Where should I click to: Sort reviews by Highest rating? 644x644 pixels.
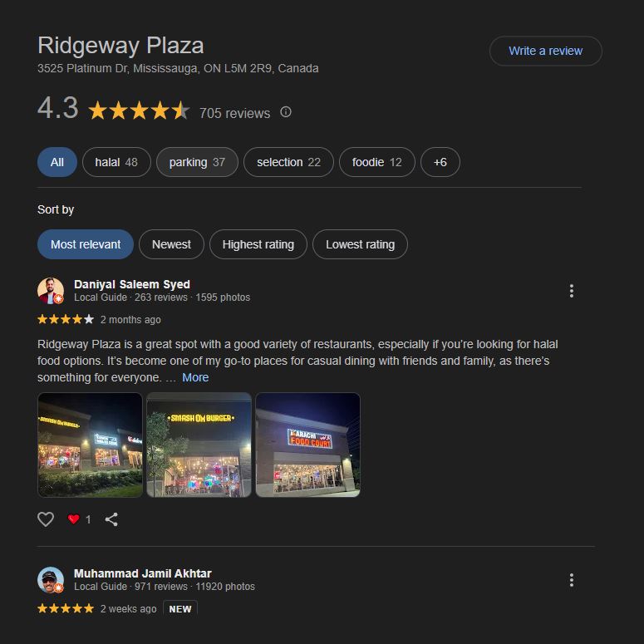[258, 244]
